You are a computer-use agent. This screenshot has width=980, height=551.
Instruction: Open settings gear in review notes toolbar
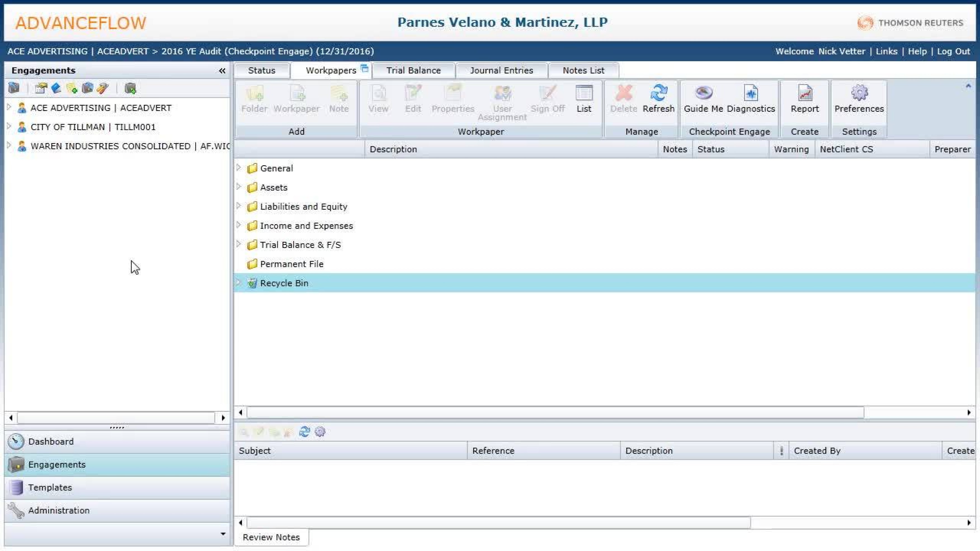(320, 432)
